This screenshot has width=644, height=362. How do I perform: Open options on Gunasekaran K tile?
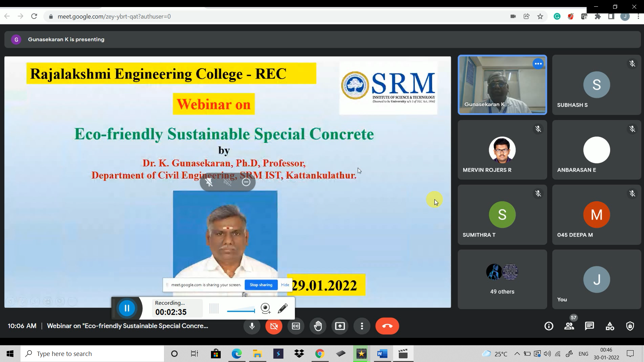pyautogui.click(x=538, y=64)
